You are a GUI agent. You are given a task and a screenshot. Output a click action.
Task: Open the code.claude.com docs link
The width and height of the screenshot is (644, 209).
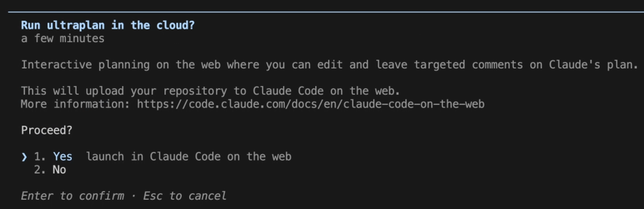coord(311,104)
